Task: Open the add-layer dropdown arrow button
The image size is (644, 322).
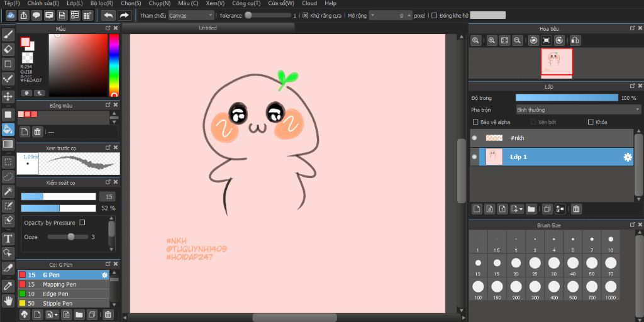Action: click(517, 209)
